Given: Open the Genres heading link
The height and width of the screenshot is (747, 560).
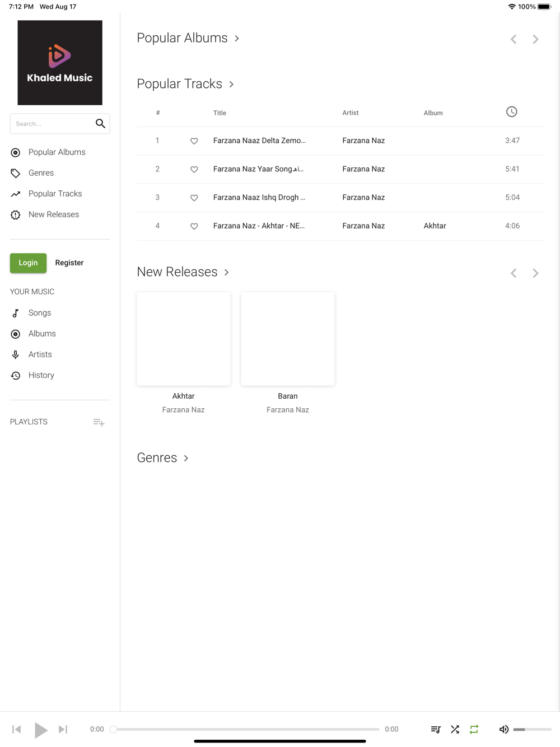Looking at the screenshot, I should tap(157, 458).
